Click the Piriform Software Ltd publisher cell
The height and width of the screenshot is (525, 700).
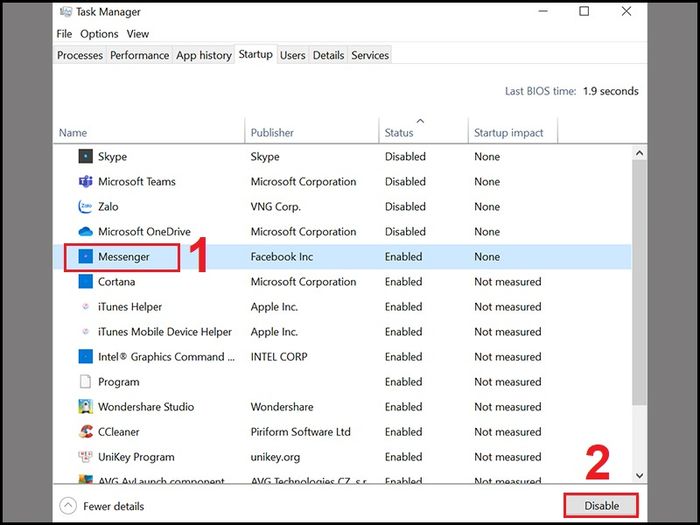pos(300,432)
